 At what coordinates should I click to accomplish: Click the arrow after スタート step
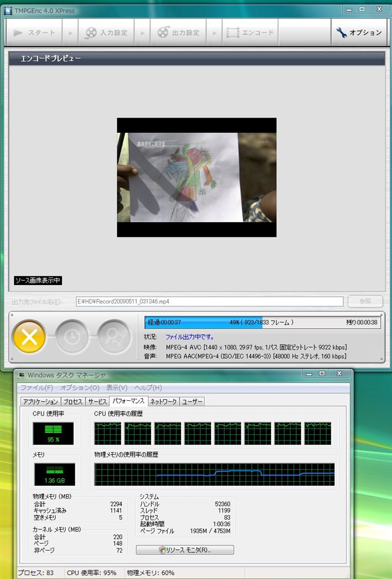(70, 32)
